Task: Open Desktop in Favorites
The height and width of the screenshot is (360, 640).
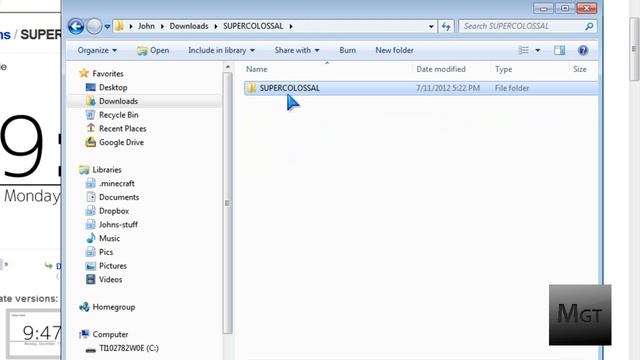Action: coord(113,87)
